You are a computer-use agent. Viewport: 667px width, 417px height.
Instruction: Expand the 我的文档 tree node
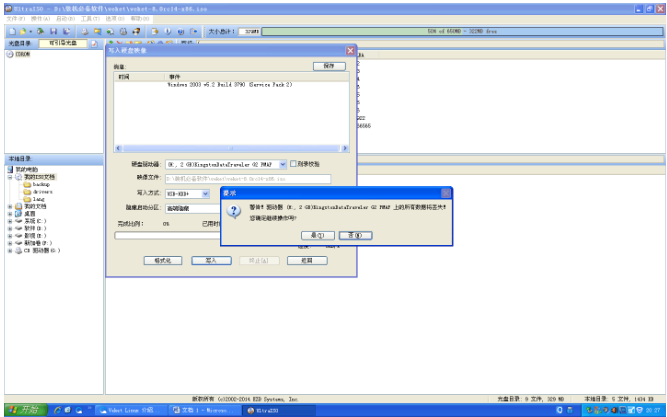tap(10, 206)
